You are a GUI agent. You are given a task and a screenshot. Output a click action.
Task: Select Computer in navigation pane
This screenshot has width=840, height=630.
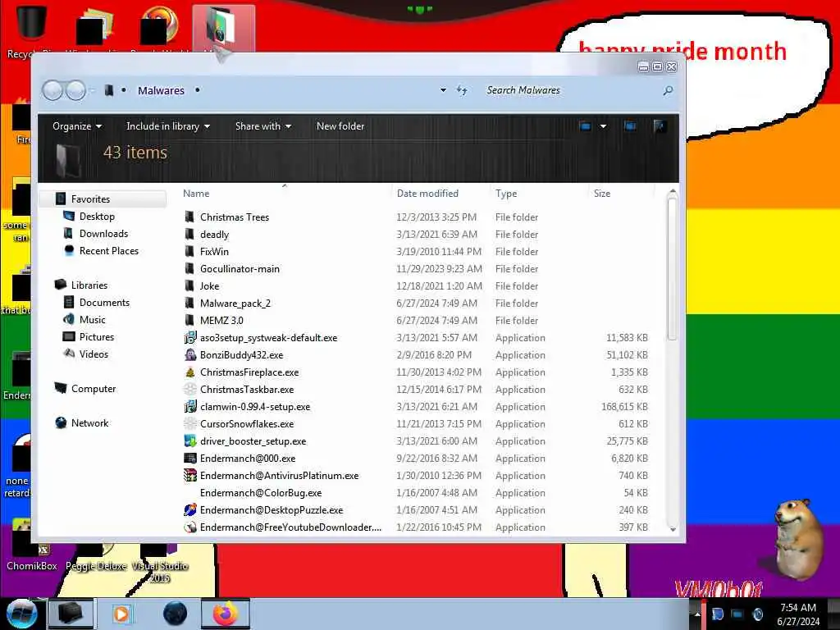click(94, 388)
